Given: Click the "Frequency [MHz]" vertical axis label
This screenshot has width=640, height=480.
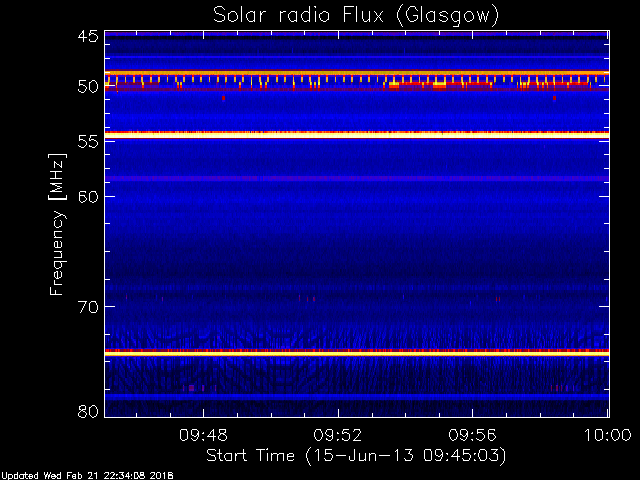Looking at the screenshot, I should pyautogui.click(x=58, y=224).
